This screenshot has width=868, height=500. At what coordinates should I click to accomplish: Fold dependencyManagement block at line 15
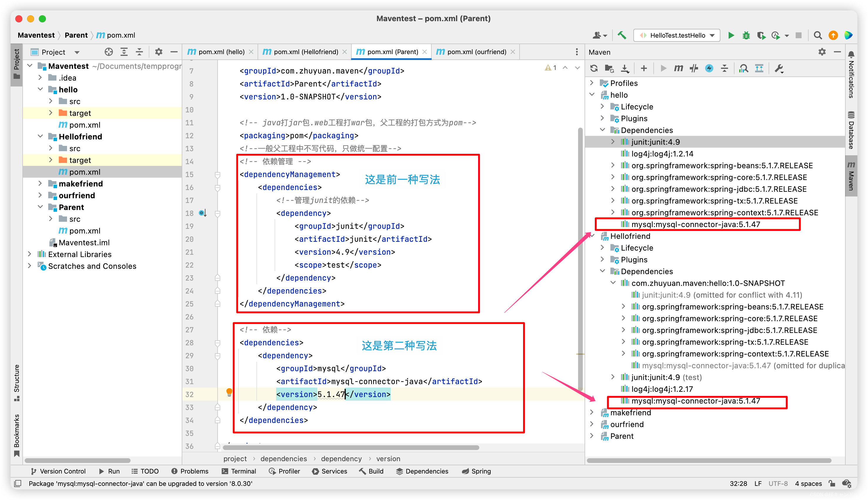tap(217, 174)
